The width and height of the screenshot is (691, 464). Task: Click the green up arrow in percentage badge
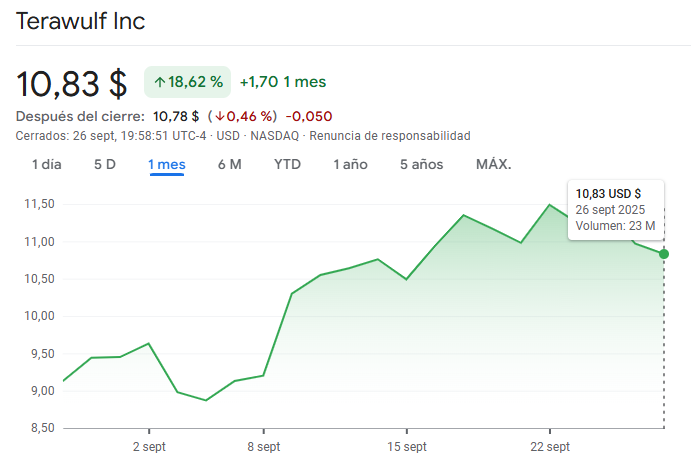(159, 81)
